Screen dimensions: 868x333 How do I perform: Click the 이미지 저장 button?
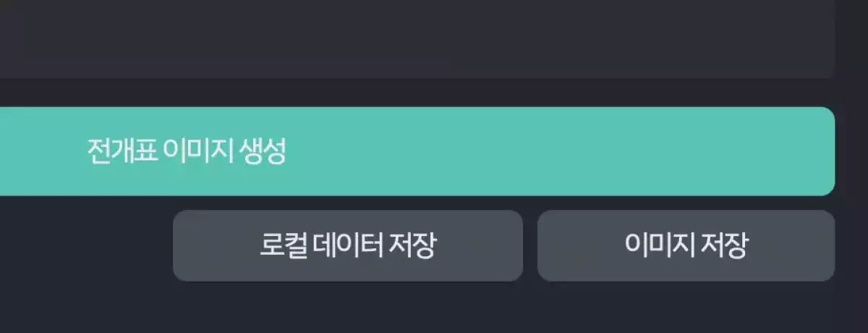click(686, 245)
